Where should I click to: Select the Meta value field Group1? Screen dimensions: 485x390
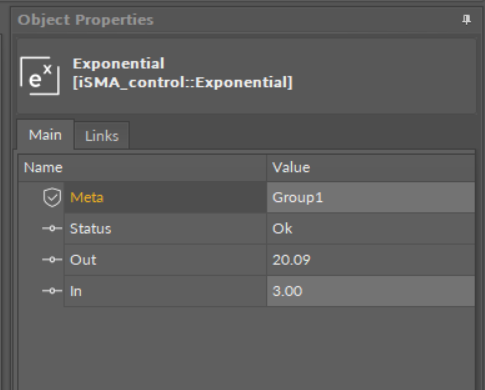(x=371, y=197)
